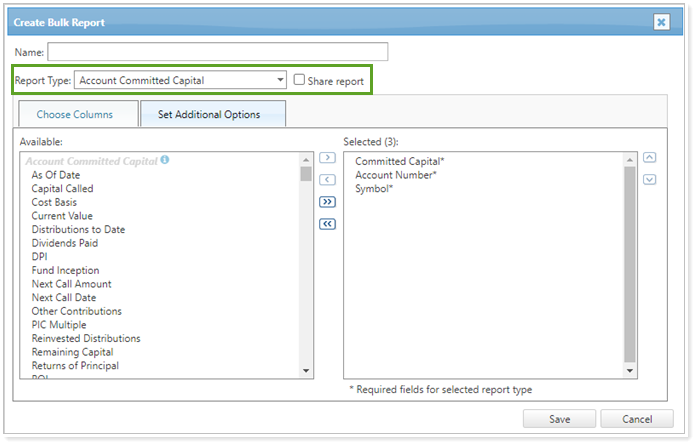Click the Name text field
Viewport: 697px width, 446px height.
coord(218,52)
